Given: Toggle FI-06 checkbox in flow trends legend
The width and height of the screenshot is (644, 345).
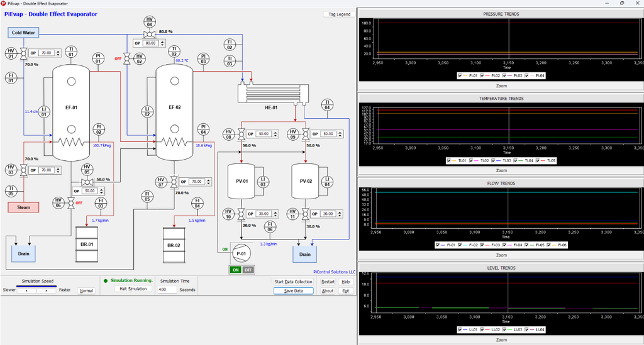Looking at the screenshot, I should click(x=549, y=245).
